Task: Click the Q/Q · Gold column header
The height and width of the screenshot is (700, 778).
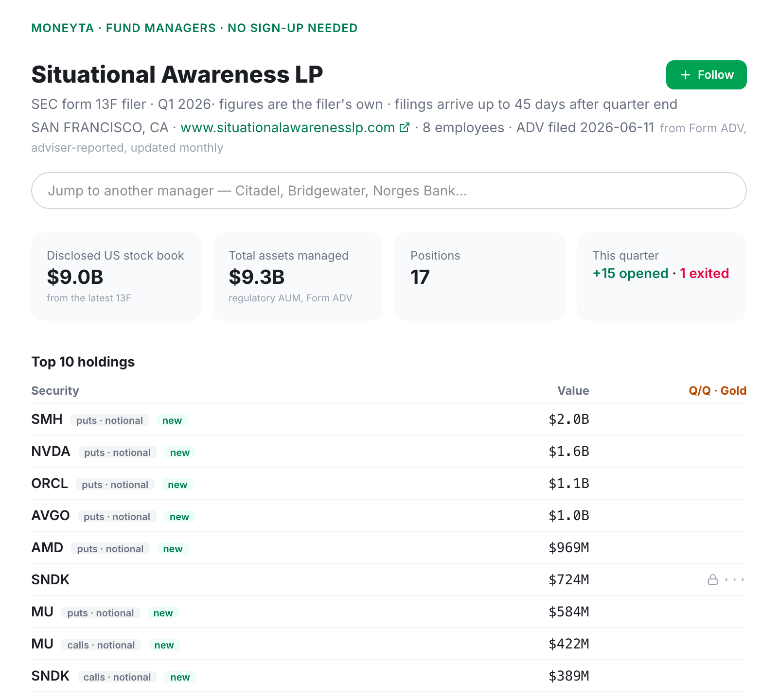Action: tap(718, 391)
